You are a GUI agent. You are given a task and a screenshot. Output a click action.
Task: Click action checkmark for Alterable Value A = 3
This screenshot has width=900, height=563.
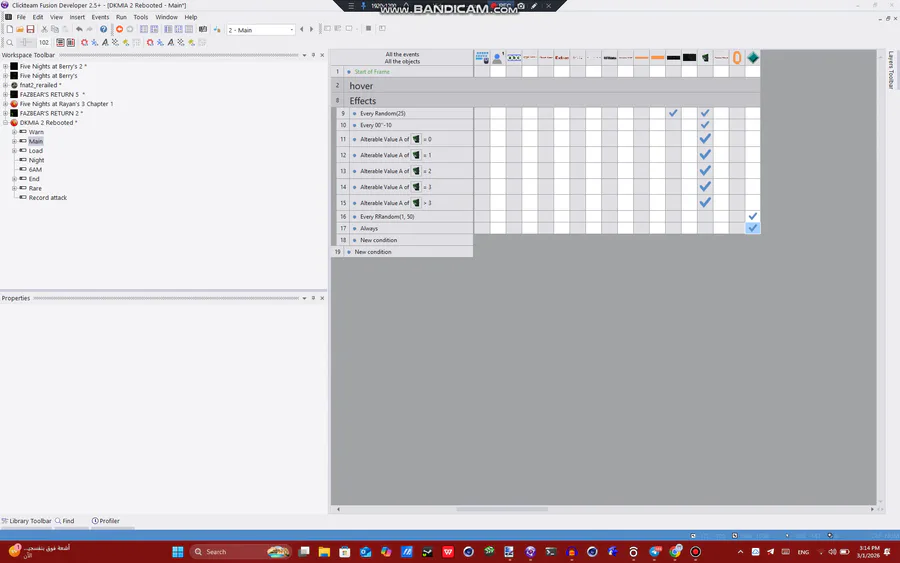click(705, 187)
